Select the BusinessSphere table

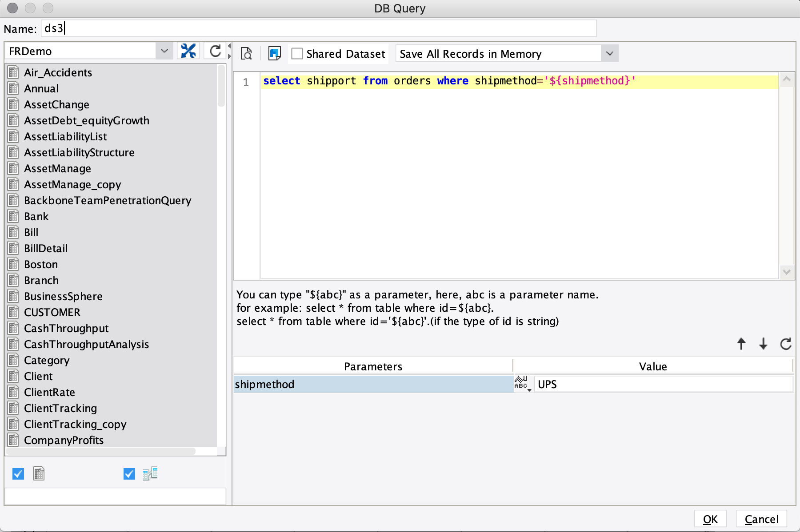click(x=63, y=296)
